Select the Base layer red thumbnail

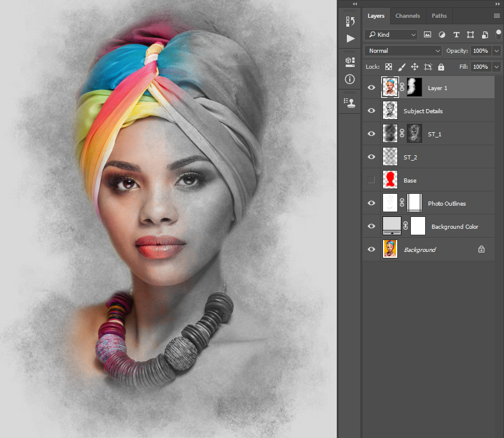pyautogui.click(x=390, y=180)
